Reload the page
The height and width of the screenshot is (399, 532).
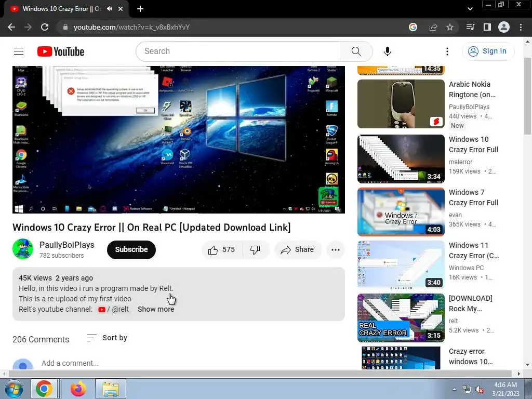coord(45,27)
